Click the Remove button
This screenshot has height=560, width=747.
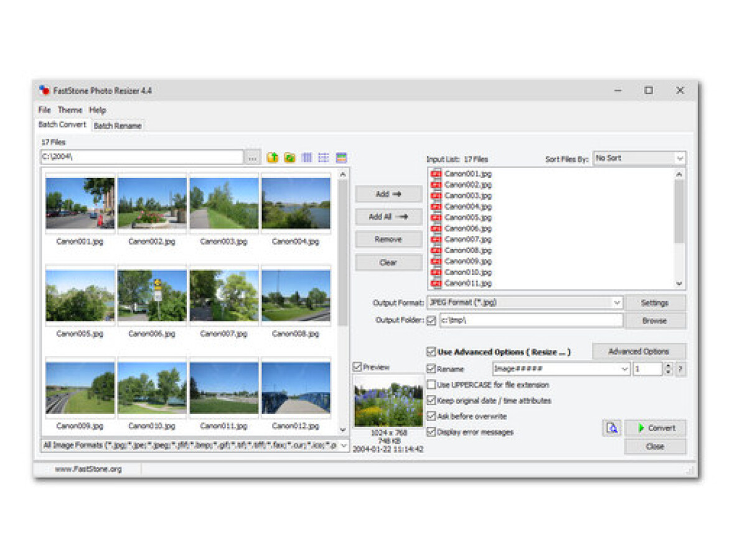[x=388, y=240]
